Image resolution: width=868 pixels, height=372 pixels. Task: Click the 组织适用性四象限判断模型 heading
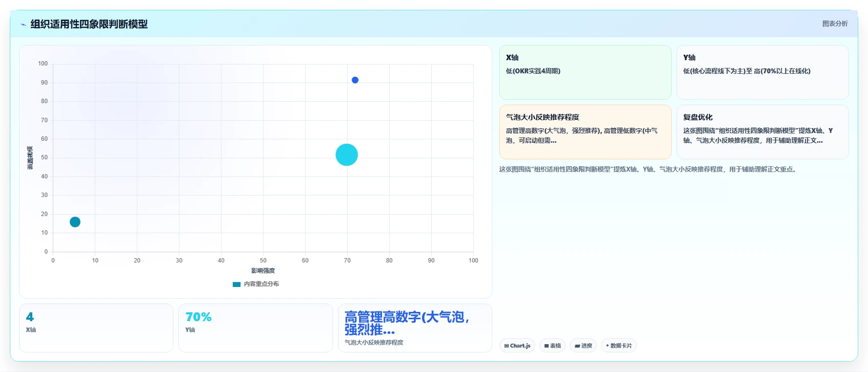tap(89, 24)
